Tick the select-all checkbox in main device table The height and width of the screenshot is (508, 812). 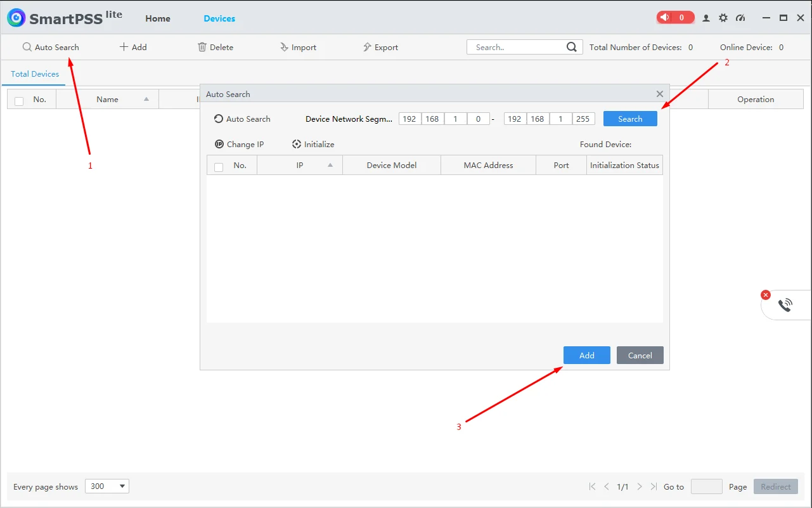(x=19, y=101)
